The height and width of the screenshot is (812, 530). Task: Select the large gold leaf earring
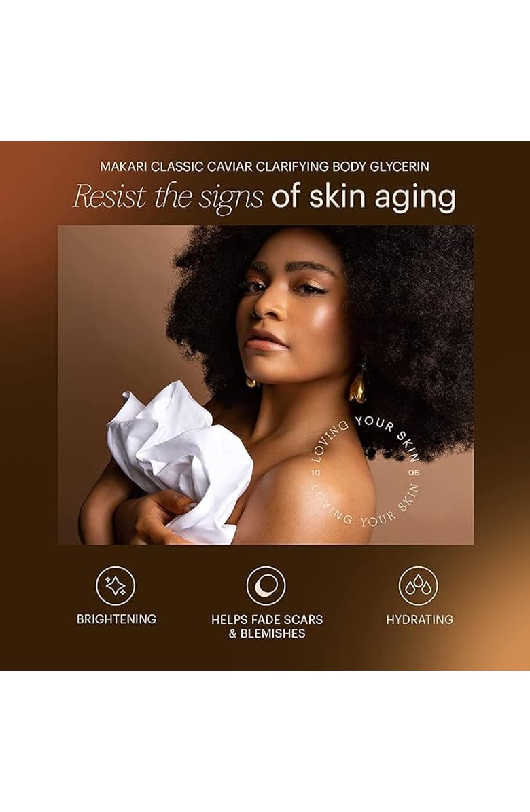tap(357, 384)
